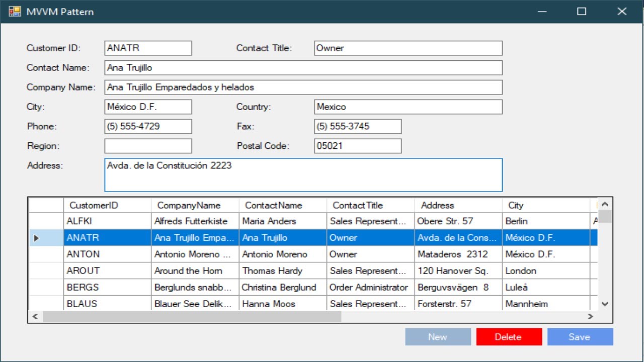The image size is (644, 362).
Task: Click the Save button
Action: 580,337
